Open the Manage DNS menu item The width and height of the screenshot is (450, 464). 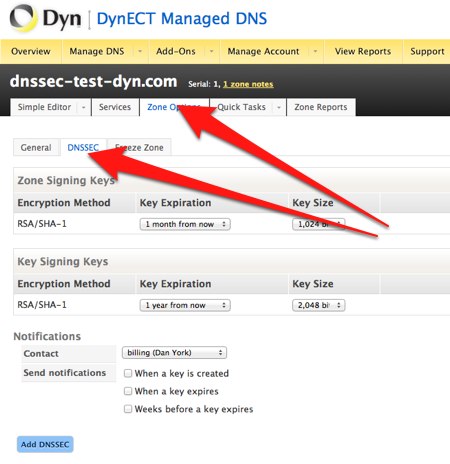pos(97,51)
